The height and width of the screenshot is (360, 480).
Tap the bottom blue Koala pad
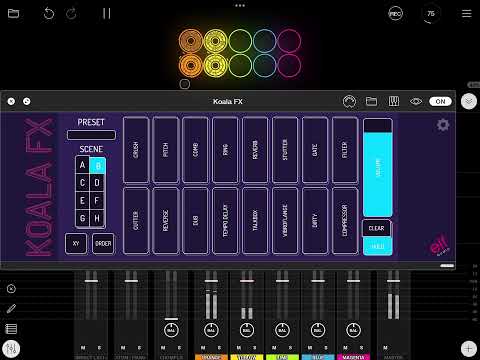coord(265,66)
